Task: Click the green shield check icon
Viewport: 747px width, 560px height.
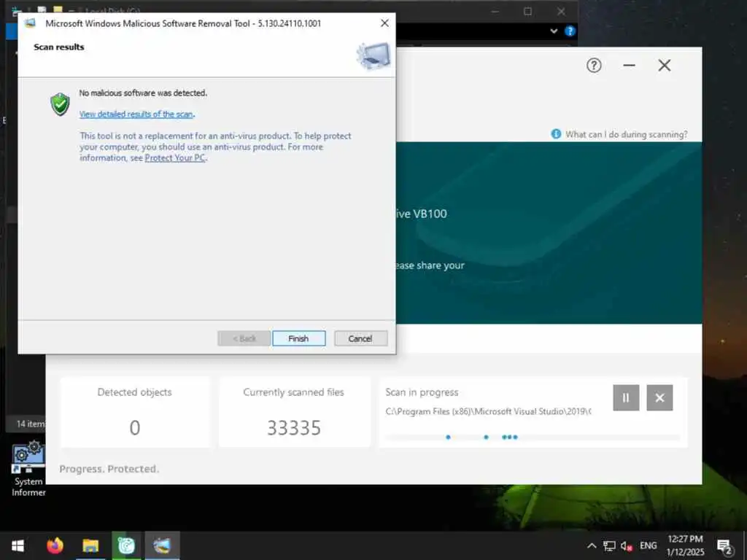Action: [x=60, y=104]
